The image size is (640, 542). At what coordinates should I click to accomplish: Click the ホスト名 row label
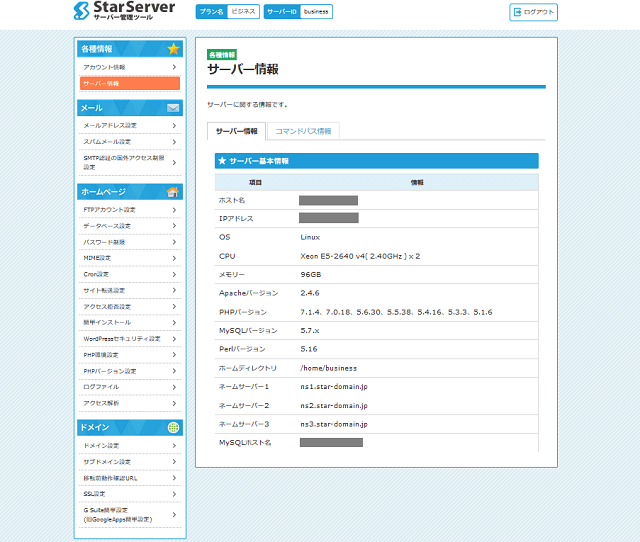(232, 200)
